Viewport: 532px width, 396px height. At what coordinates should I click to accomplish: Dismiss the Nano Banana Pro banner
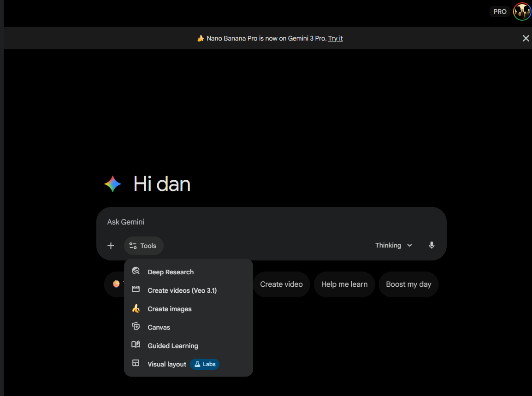coord(526,38)
